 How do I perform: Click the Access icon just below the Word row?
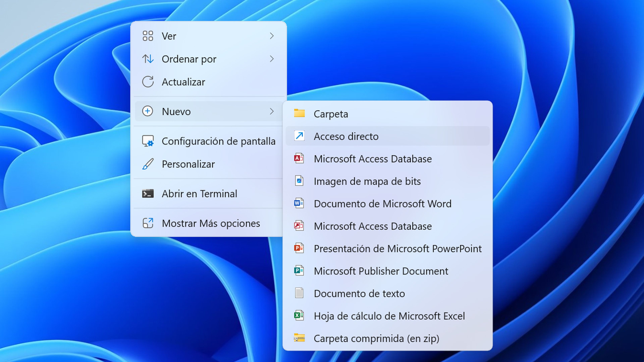[x=299, y=226]
